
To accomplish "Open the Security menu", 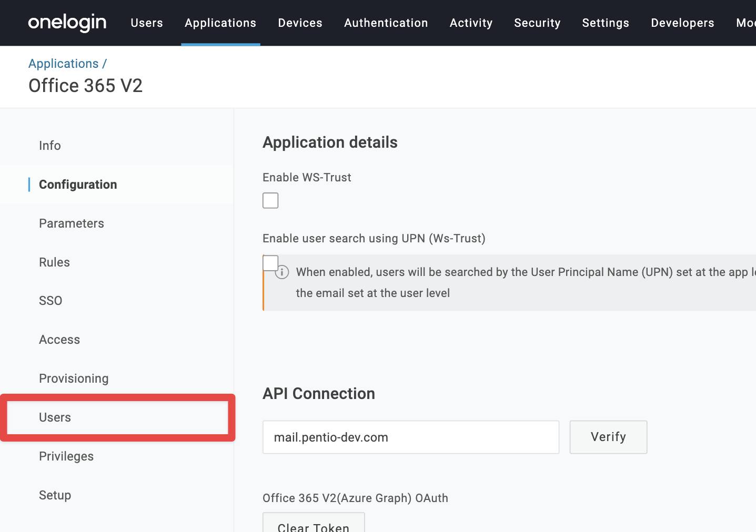I will [x=538, y=23].
